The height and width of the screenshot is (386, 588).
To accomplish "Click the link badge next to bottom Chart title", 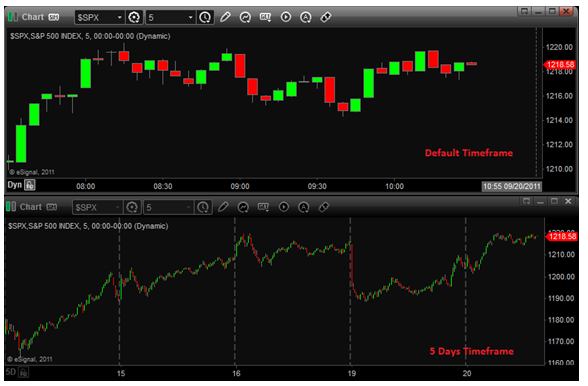I will 52,207.
